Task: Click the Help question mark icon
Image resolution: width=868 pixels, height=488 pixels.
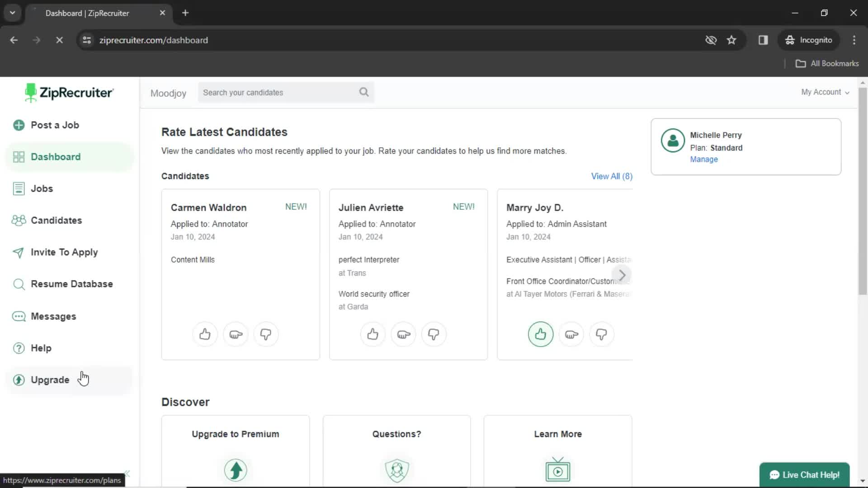Action: tap(19, 347)
